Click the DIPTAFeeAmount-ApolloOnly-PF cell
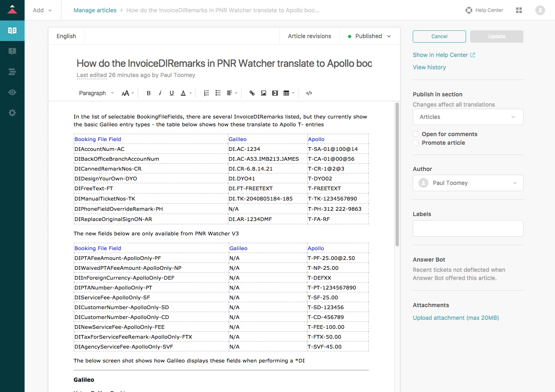 tap(151, 258)
